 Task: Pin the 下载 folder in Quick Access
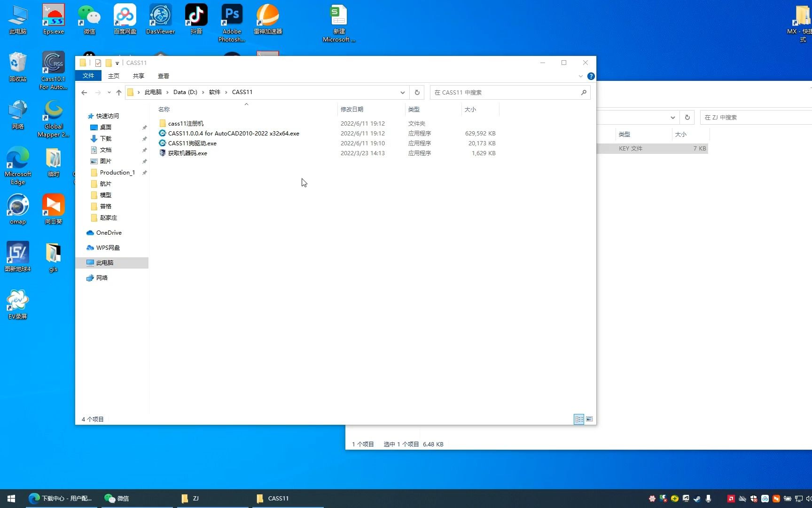point(145,139)
